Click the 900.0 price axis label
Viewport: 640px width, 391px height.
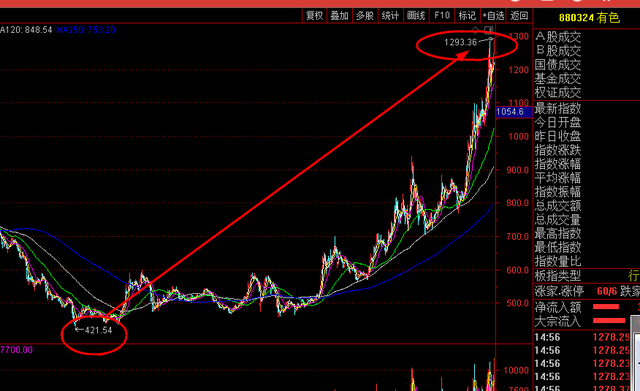coord(518,170)
